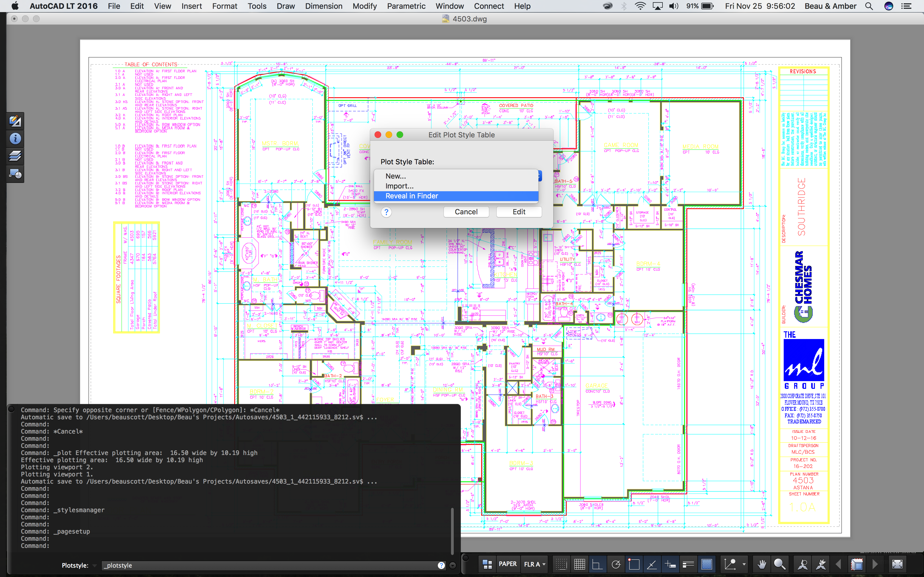Select the Tool Sets pencil icon
This screenshot has height=577, width=924.
click(15, 121)
